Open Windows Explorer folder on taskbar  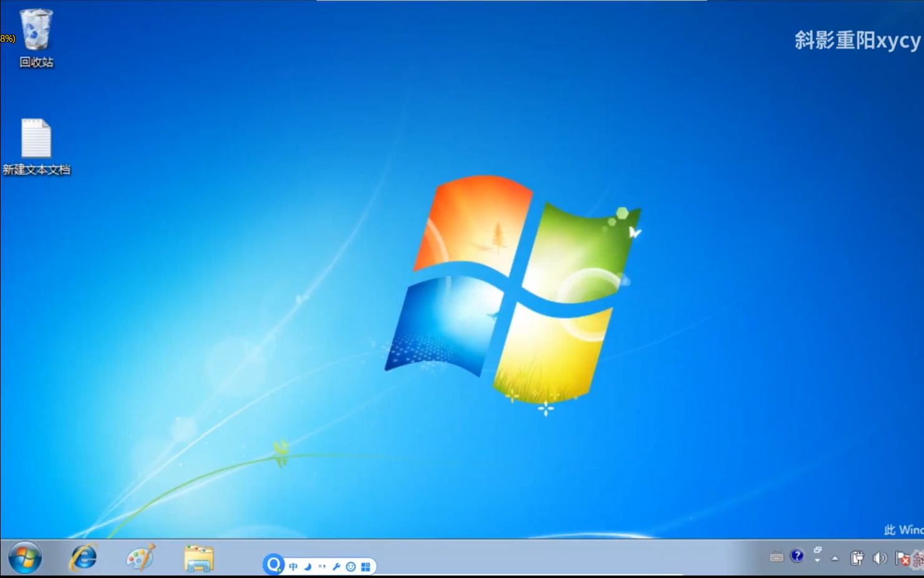click(198, 557)
